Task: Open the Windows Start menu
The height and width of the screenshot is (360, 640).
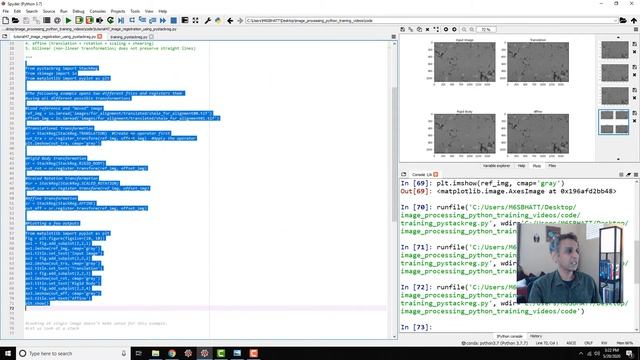Action: pyautogui.click(x=8, y=353)
